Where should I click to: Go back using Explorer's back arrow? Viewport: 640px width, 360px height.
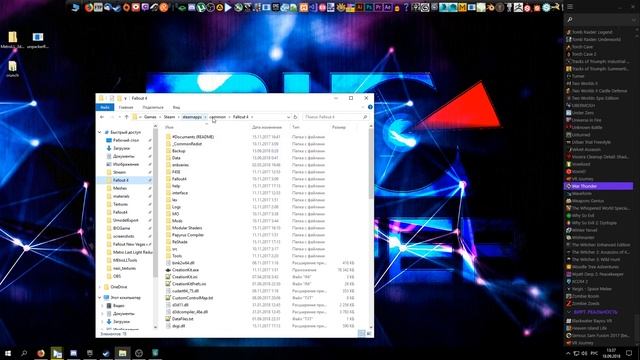(102, 117)
